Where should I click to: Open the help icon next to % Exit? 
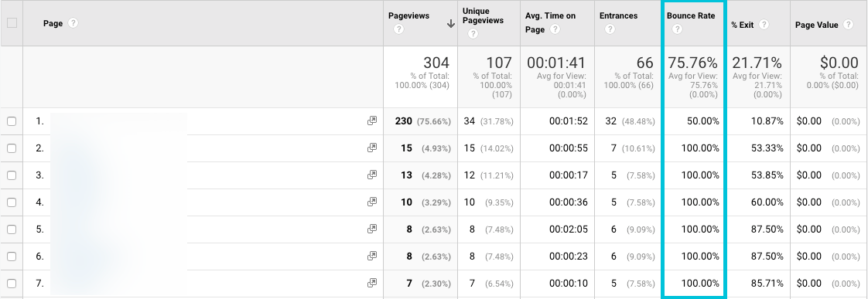click(x=764, y=24)
